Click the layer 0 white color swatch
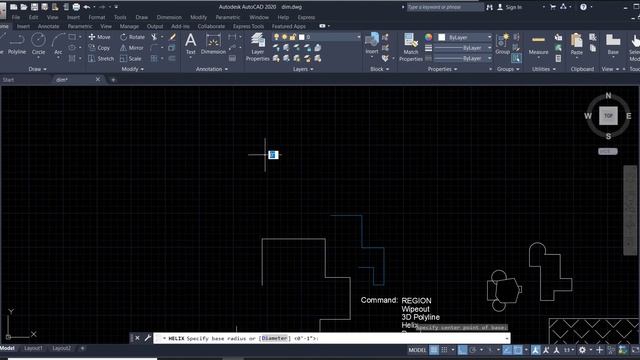The height and width of the screenshot is (360, 640). point(302,37)
